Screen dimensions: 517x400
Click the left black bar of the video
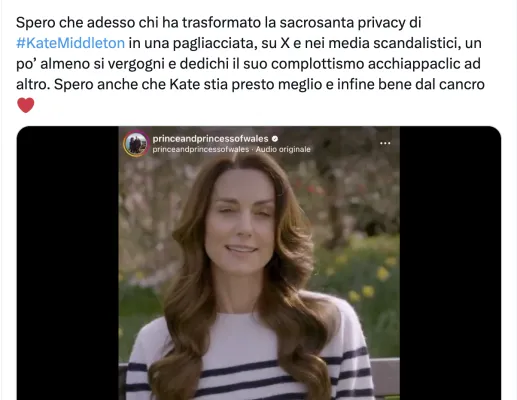pyautogui.click(x=68, y=263)
